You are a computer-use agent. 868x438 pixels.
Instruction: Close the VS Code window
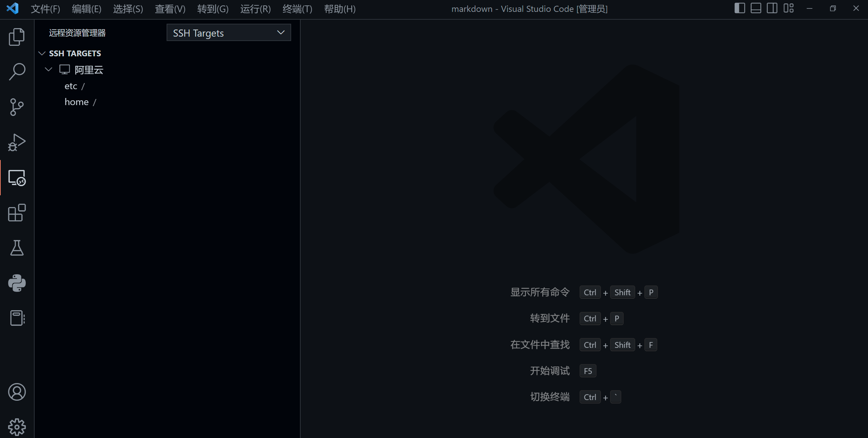(x=856, y=8)
